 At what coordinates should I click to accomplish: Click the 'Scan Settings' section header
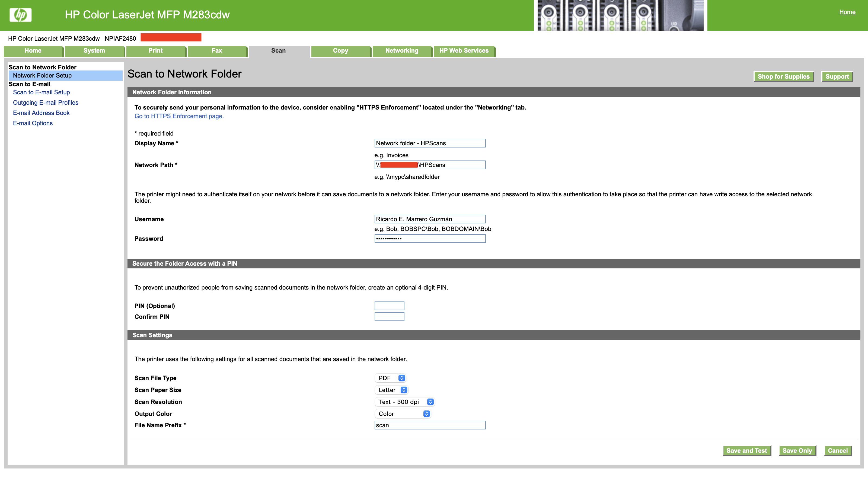(x=494, y=335)
